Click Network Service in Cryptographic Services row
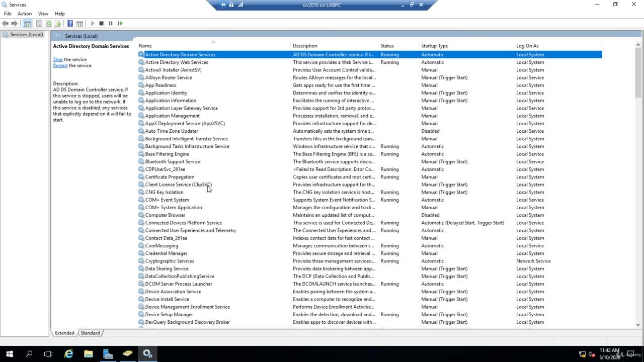The image size is (644, 362). (x=533, y=261)
